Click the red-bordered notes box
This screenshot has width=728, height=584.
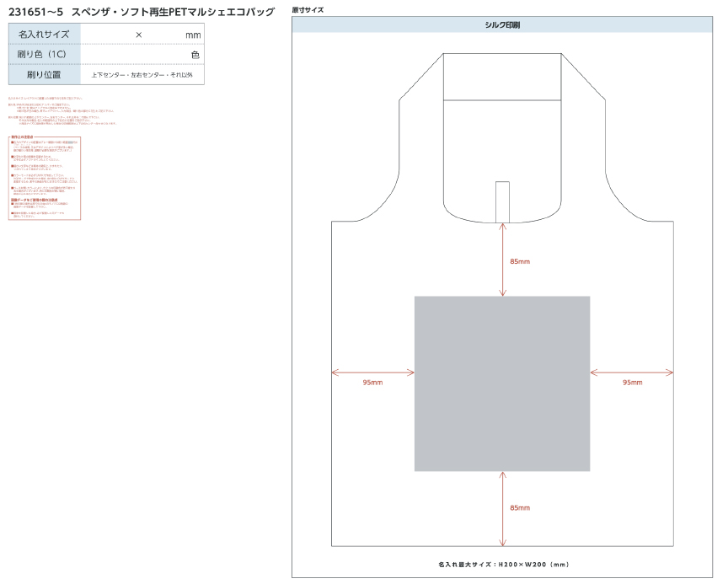coord(44,179)
